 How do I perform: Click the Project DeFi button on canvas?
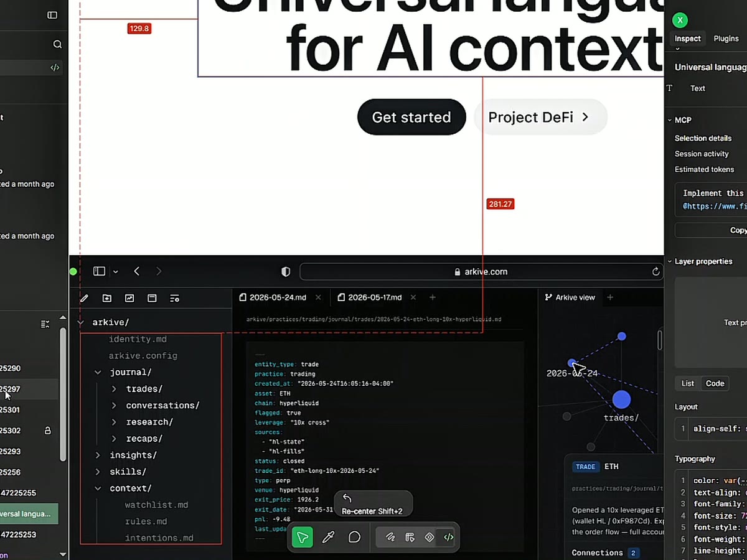[540, 117]
